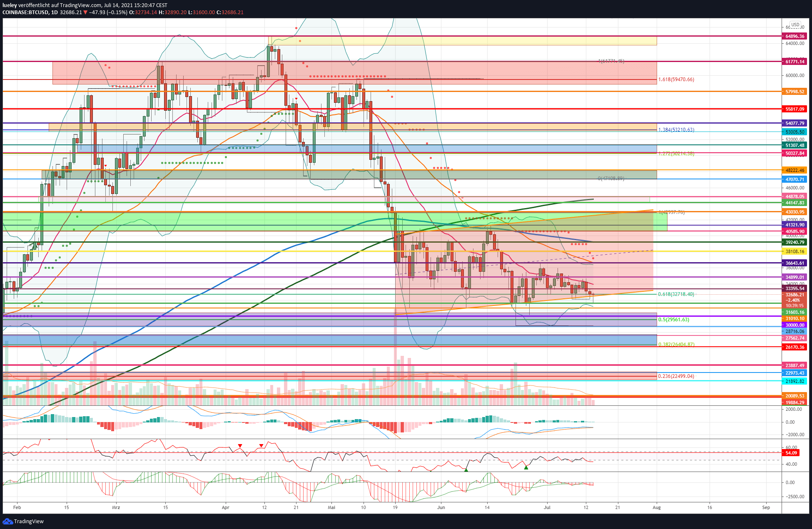Screen dimensions: 812x529
Task: Click the Mrz label on time axis
Action: click(x=116, y=507)
